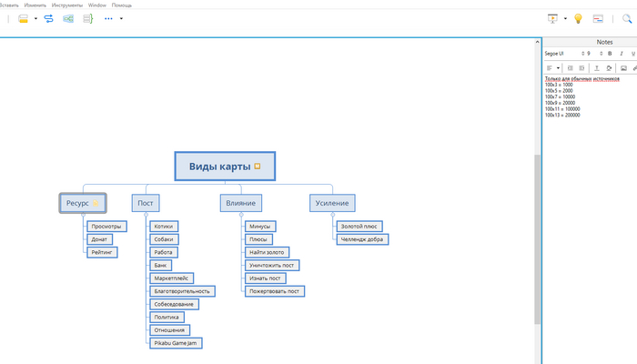The image size is (637, 364).
Task: Select the Relationship tool icon
Action: pyautogui.click(x=49, y=19)
